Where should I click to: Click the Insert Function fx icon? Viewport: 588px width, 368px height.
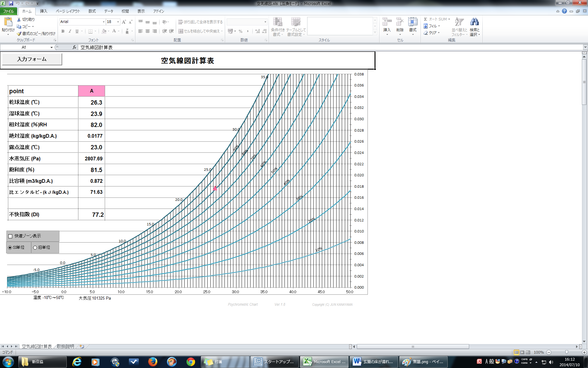(74, 47)
